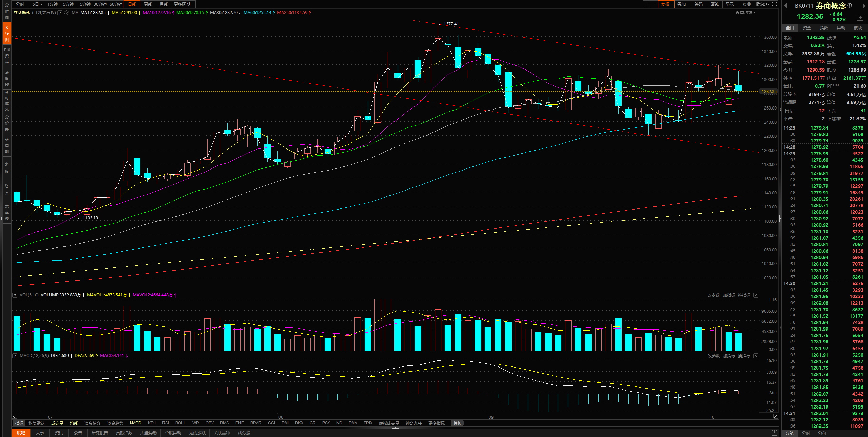Zoom in chart with plus icon
The width and height of the screenshot is (868, 437).
click(x=647, y=4)
